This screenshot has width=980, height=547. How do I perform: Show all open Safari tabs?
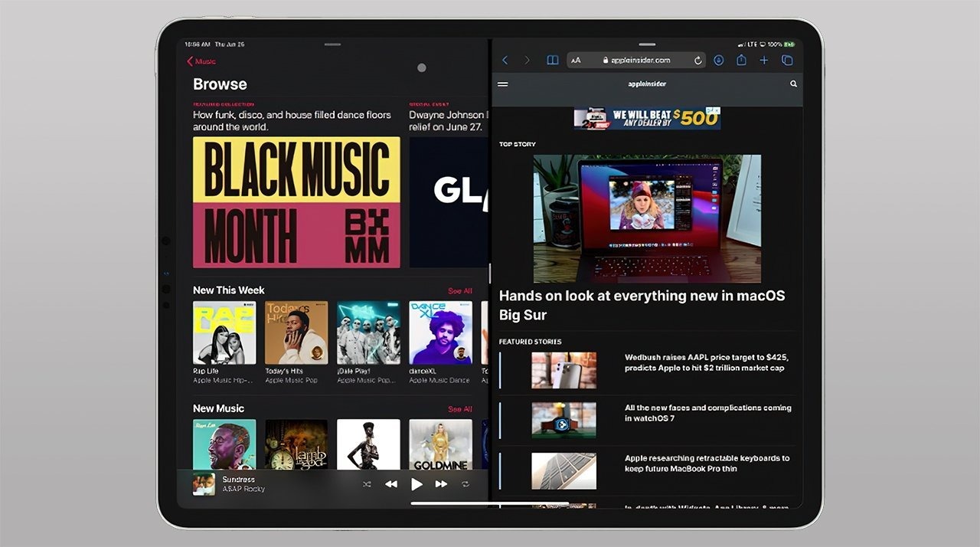point(787,60)
